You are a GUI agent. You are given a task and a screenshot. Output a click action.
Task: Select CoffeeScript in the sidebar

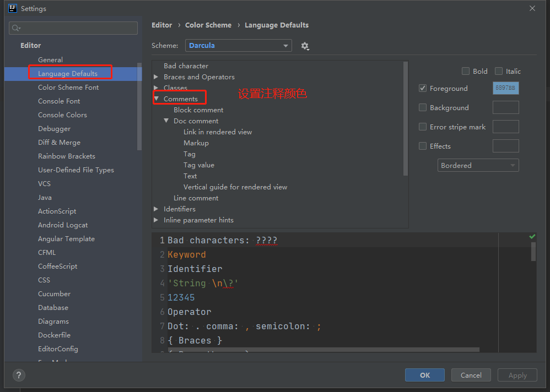(57, 266)
